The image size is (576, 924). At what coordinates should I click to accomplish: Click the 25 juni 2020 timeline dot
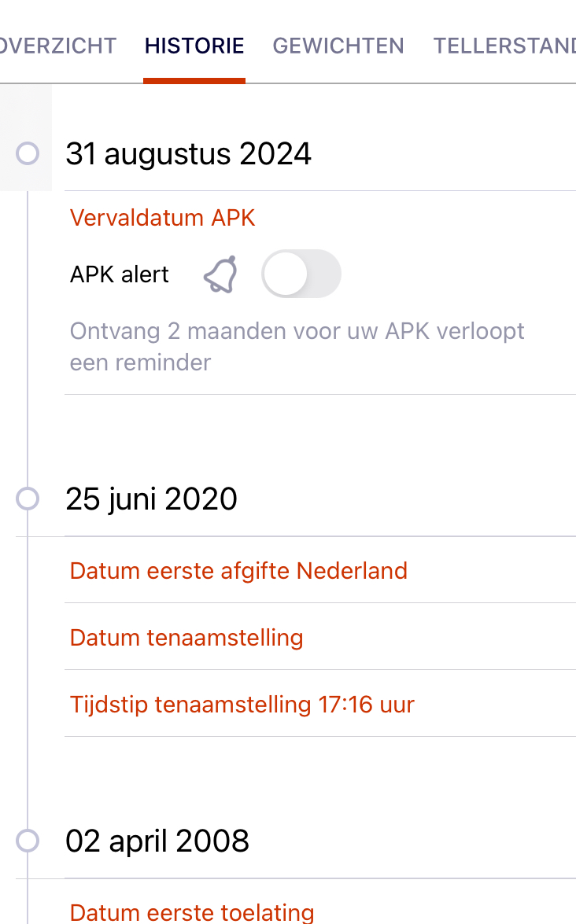point(28,498)
